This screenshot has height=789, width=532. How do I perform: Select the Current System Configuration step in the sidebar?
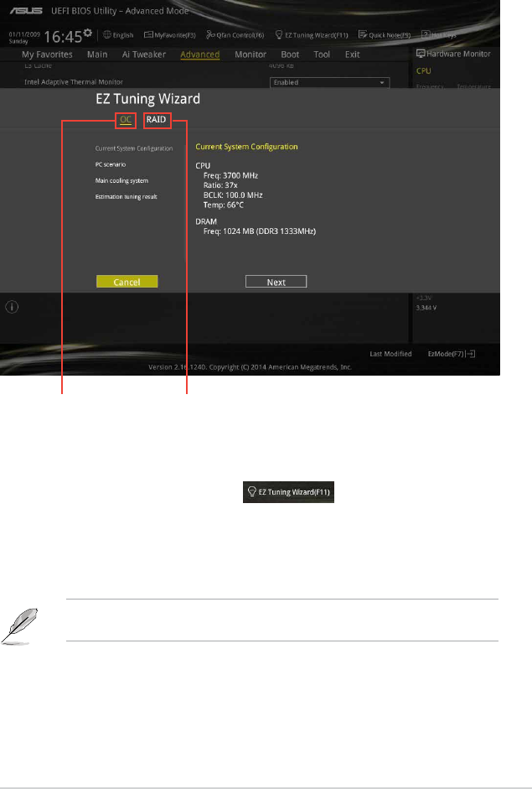[x=134, y=148]
